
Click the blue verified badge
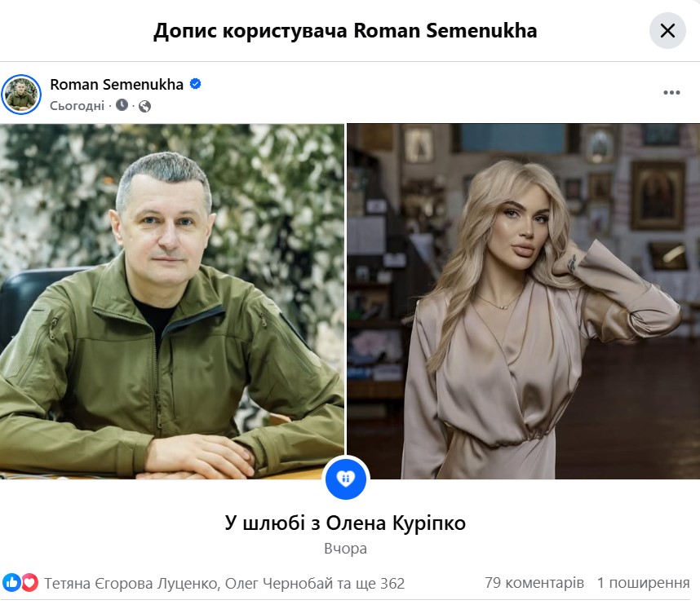click(196, 83)
